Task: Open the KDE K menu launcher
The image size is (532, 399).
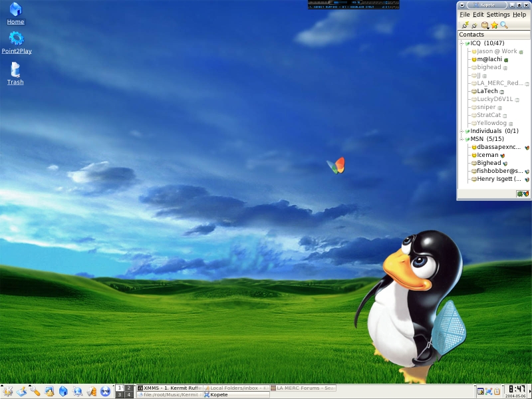Action: coord(7,392)
